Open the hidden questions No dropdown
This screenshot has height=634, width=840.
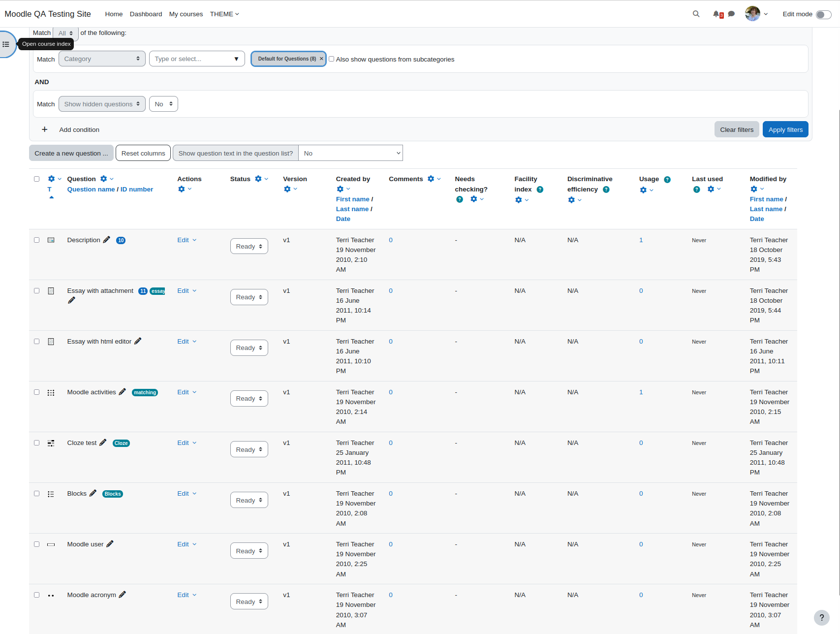click(163, 104)
